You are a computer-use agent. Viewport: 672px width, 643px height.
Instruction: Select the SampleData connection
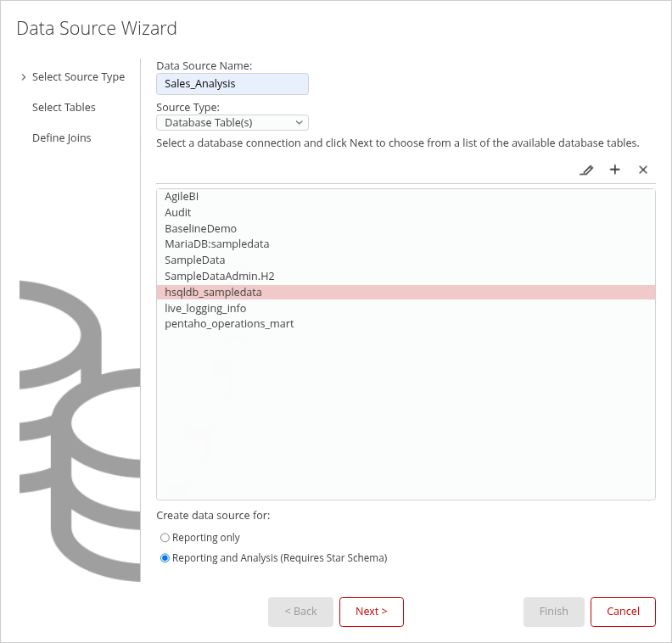[194, 260]
